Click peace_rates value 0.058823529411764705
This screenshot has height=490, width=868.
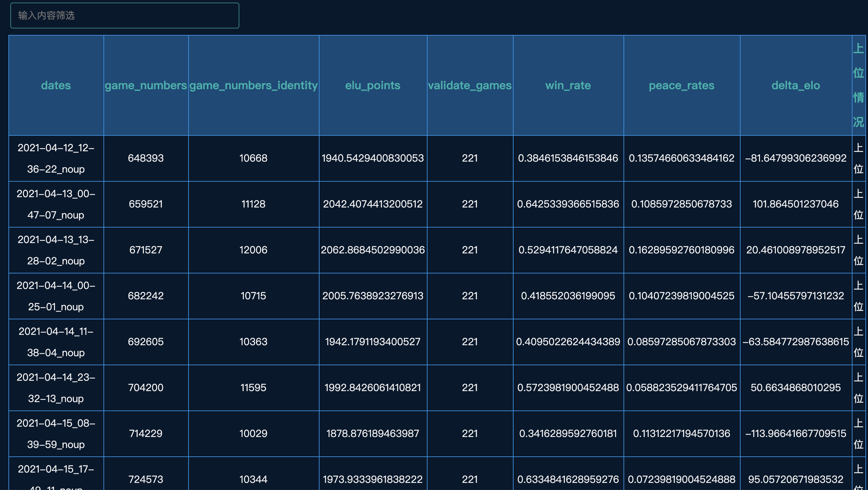click(x=682, y=387)
